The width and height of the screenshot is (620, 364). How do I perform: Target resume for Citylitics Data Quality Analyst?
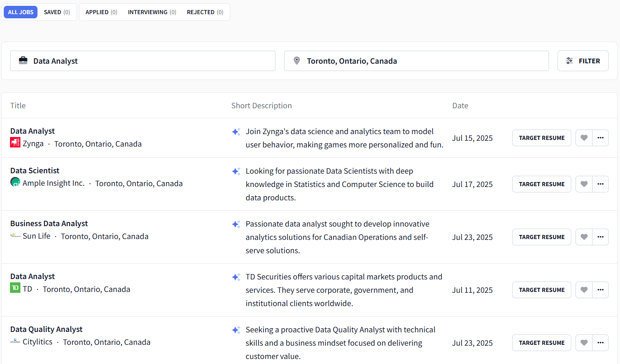pos(542,343)
